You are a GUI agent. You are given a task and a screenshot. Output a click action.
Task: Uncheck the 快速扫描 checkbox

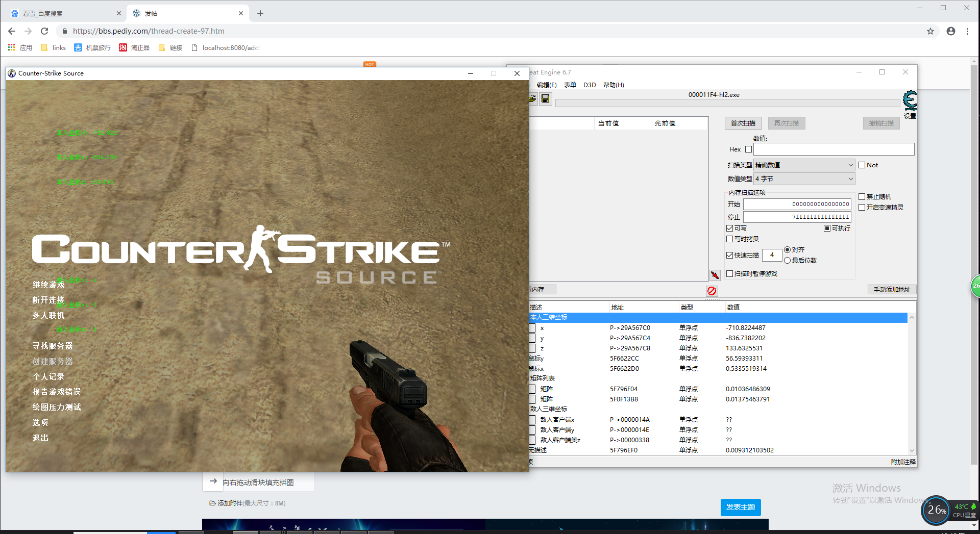point(729,256)
